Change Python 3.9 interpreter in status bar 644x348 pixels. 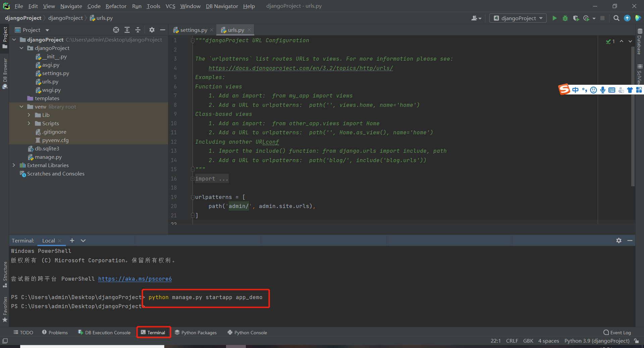[x=597, y=341]
